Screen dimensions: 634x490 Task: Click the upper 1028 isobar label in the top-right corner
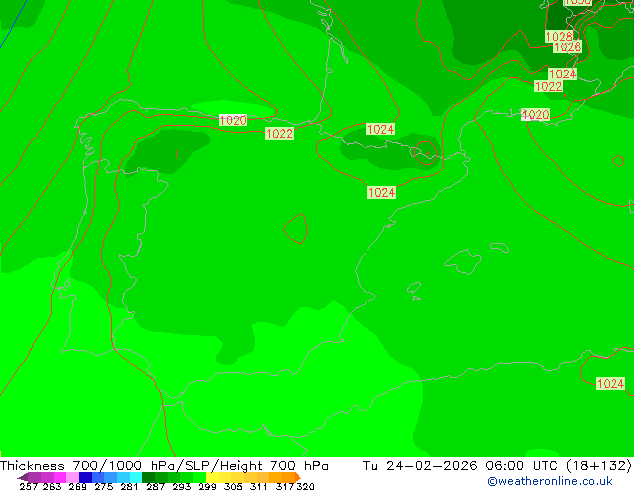(559, 36)
